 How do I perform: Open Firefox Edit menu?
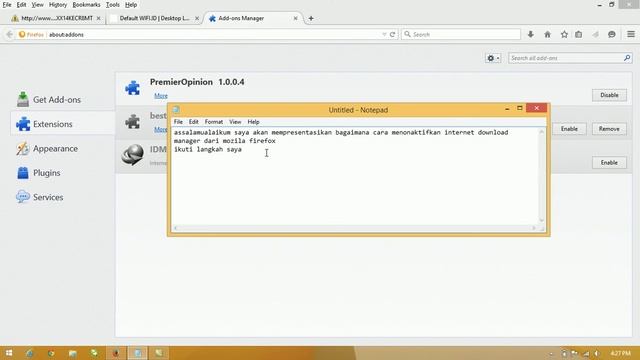(21, 5)
